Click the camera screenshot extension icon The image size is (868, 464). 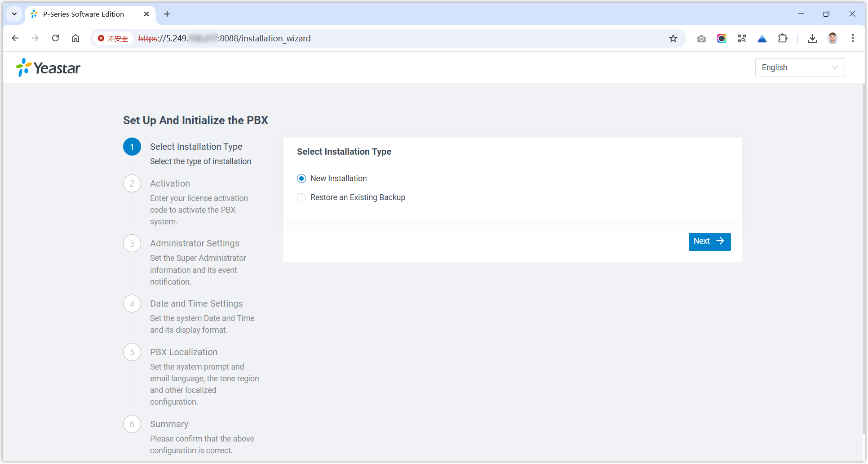click(701, 39)
